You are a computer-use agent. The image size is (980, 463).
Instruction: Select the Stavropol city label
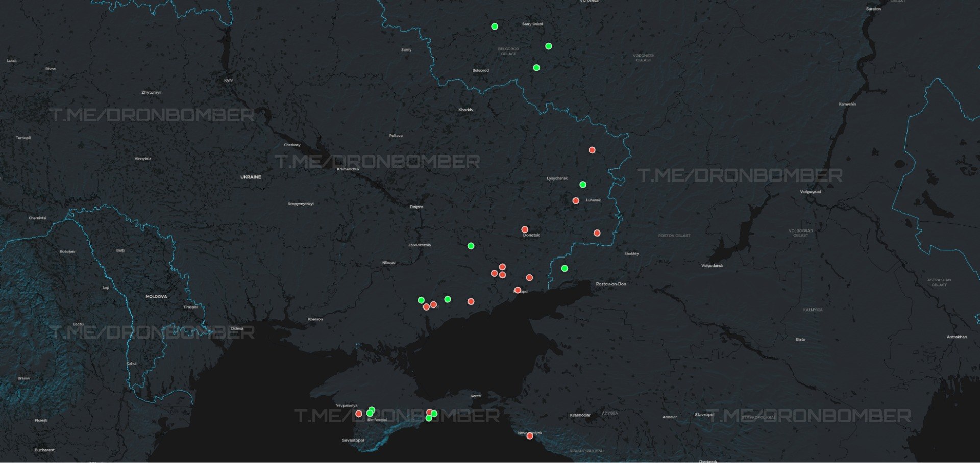point(704,414)
